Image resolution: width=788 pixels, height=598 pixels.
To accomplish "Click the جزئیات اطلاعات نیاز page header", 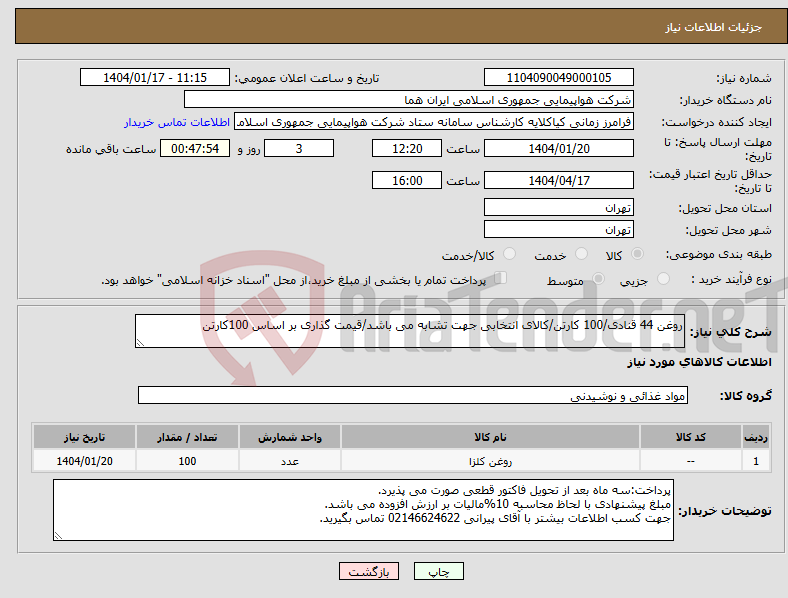I will pos(714,27).
